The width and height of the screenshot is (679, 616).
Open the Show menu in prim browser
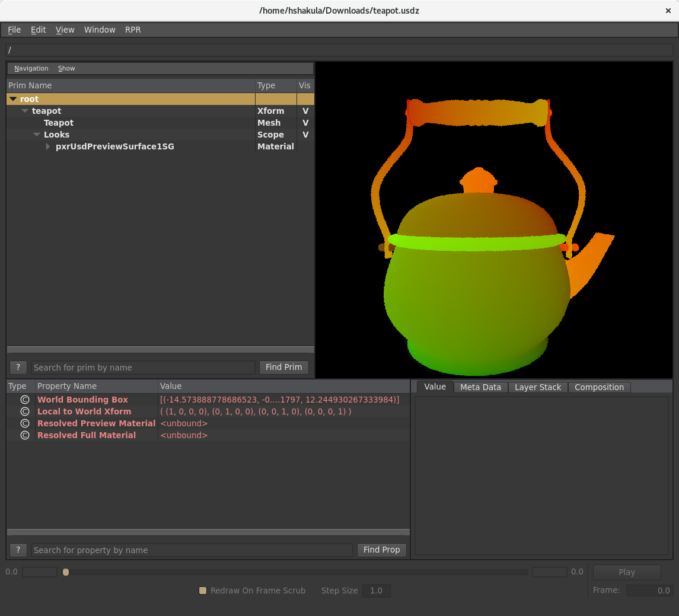(66, 68)
